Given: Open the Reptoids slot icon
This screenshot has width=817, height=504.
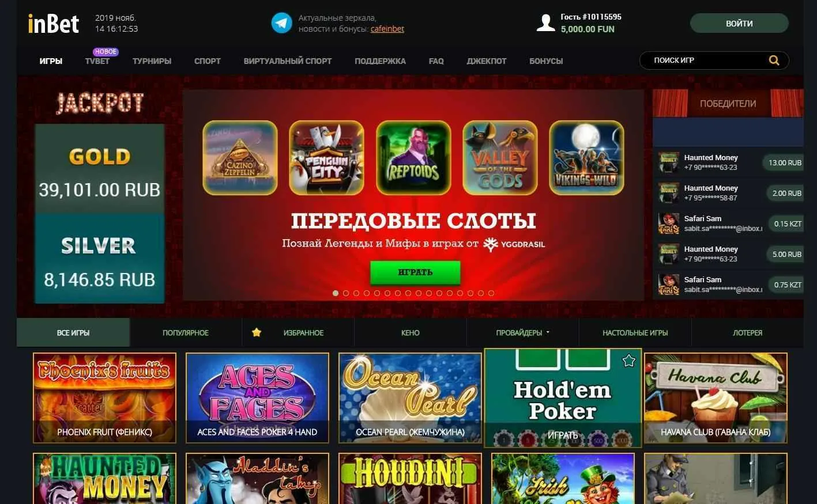Looking at the screenshot, I should tap(413, 157).
